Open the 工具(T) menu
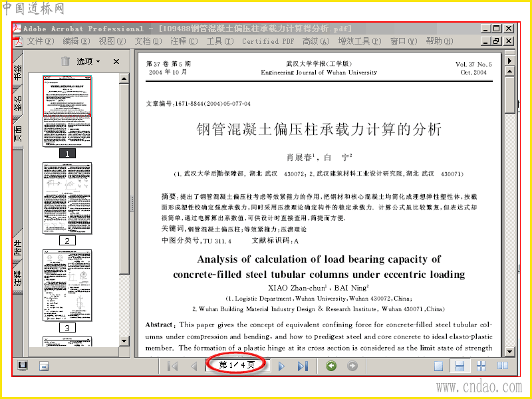 point(220,41)
